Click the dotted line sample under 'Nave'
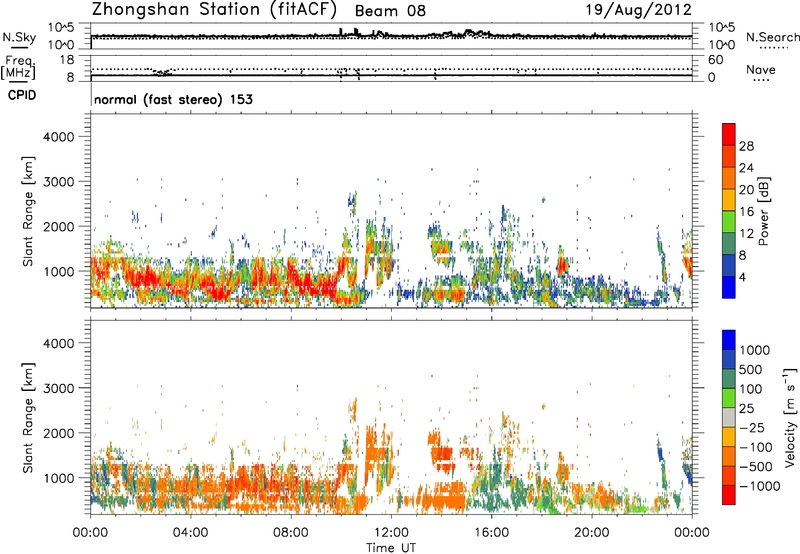800x554 pixels. click(x=761, y=80)
